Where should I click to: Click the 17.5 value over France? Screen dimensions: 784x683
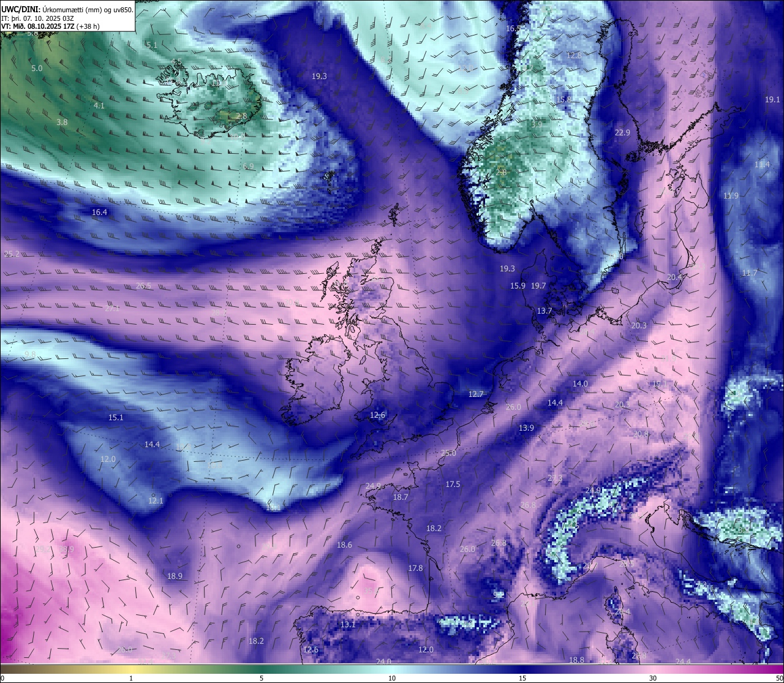point(453,484)
